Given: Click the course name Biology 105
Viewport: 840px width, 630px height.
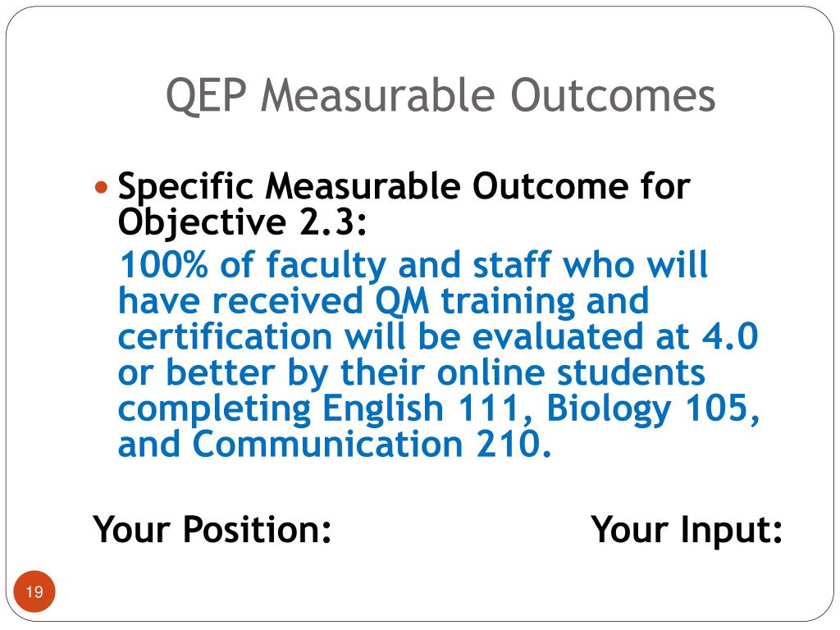Looking at the screenshot, I should point(653,409).
